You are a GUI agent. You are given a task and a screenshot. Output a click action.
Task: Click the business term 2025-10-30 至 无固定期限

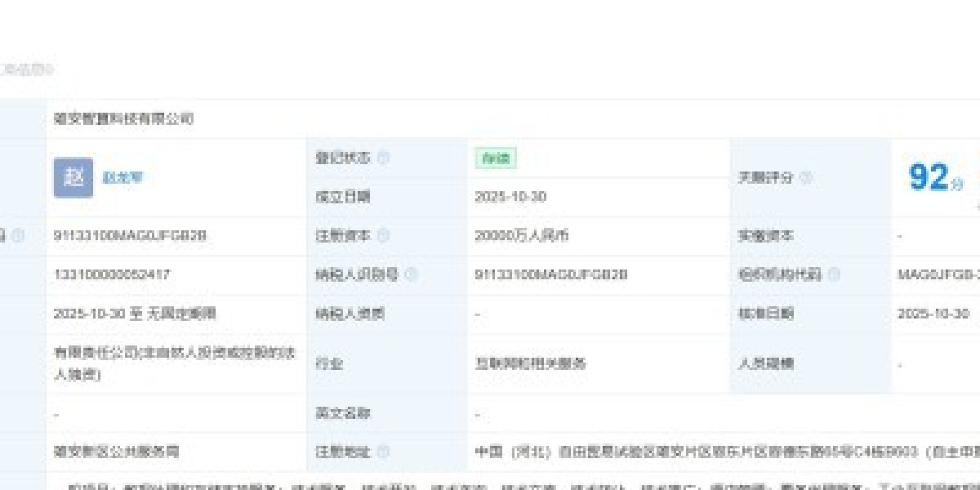tap(135, 314)
